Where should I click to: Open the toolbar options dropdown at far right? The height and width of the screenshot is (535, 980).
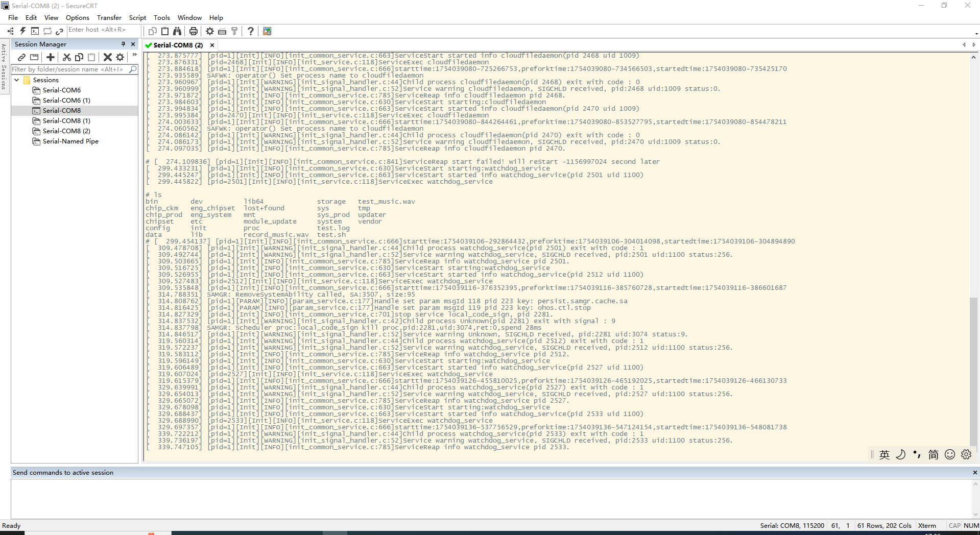point(976,34)
